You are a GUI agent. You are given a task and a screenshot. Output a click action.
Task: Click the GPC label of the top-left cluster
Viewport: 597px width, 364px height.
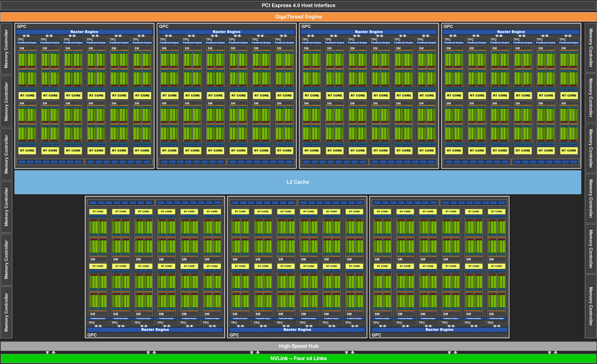coord(22,26)
